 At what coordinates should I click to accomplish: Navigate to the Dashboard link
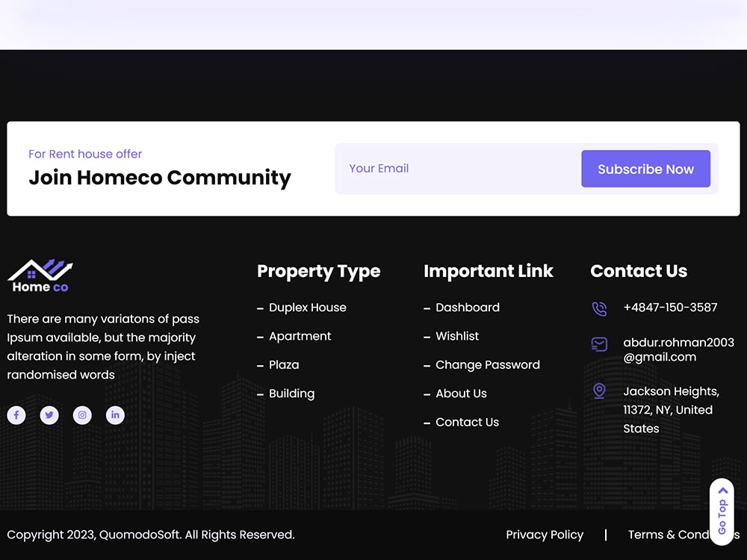coord(468,308)
